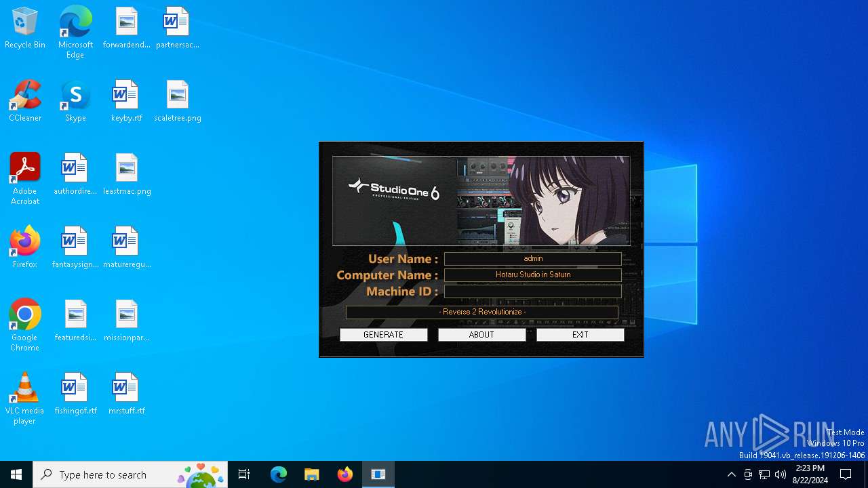Select the partnersac Word document icon
The height and width of the screenshot is (488, 868).
coord(178,28)
